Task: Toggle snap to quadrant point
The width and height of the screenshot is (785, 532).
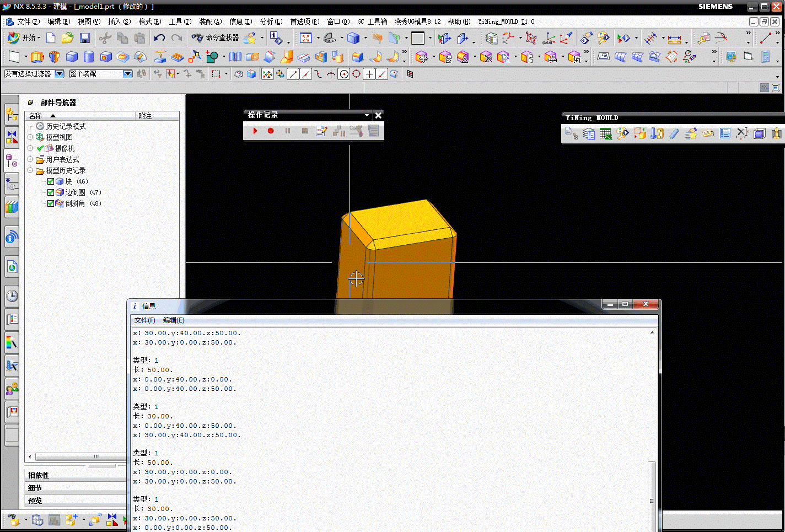Action: [357, 74]
